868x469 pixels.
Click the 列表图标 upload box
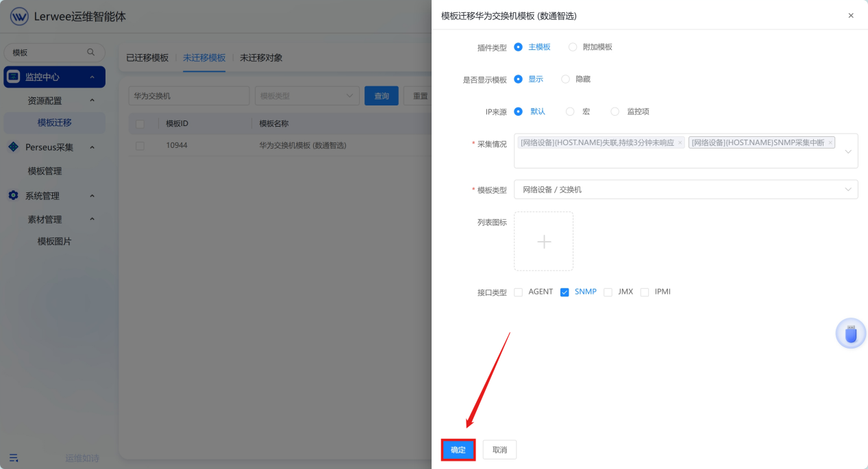tap(544, 241)
